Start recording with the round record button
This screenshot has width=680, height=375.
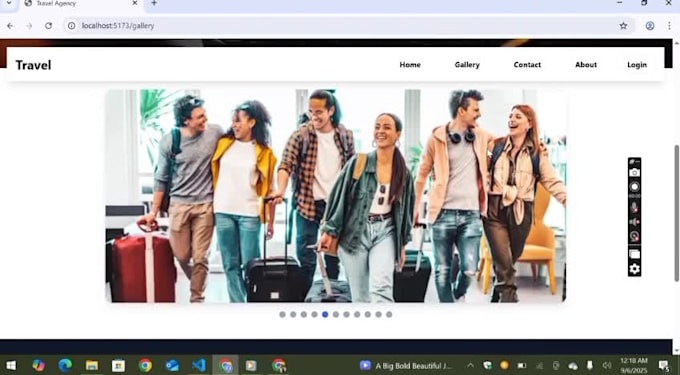pos(634,187)
